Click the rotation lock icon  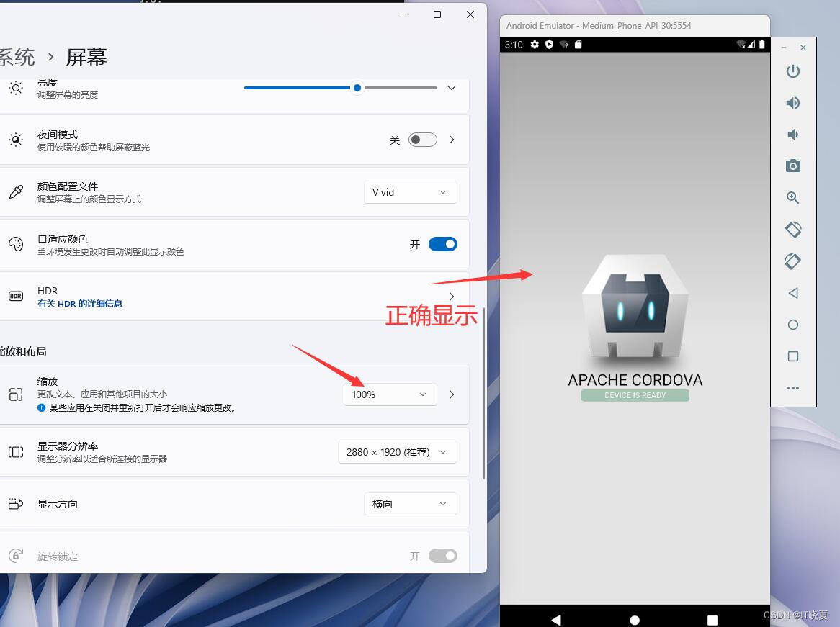click(x=16, y=556)
